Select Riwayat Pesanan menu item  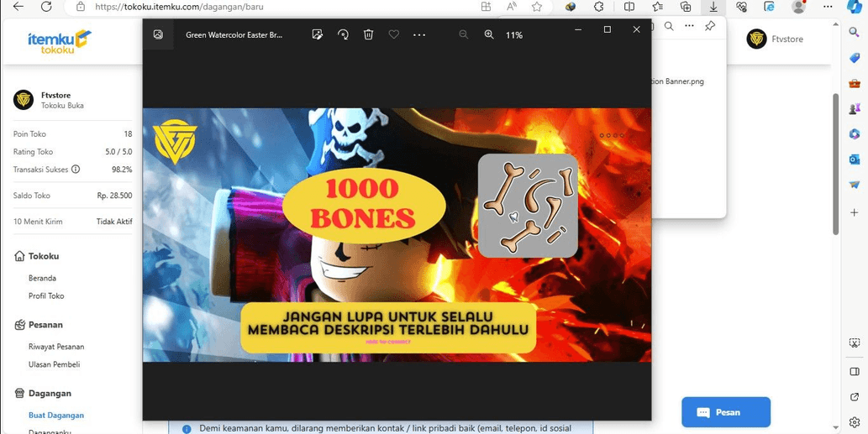[56, 347]
